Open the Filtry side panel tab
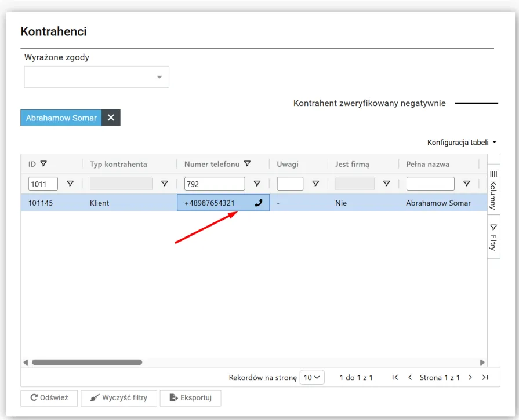Viewport: 519px width, 420px height. [x=493, y=238]
